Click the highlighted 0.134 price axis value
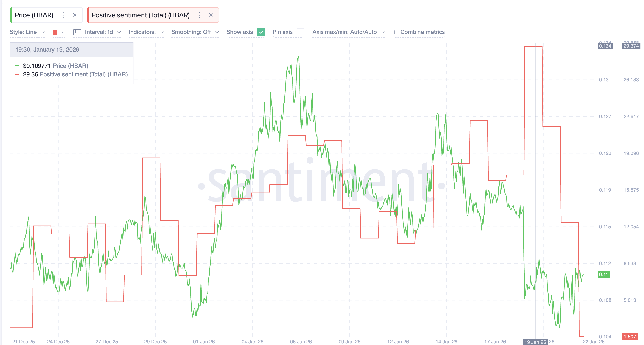Image resolution: width=644 pixels, height=345 pixels. tap(606, 46)
